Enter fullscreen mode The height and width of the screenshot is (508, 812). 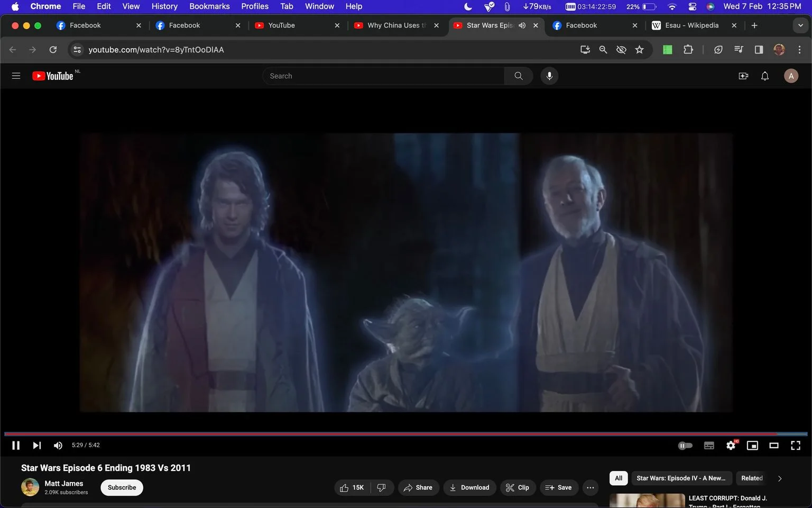click(x=796, y=446)
